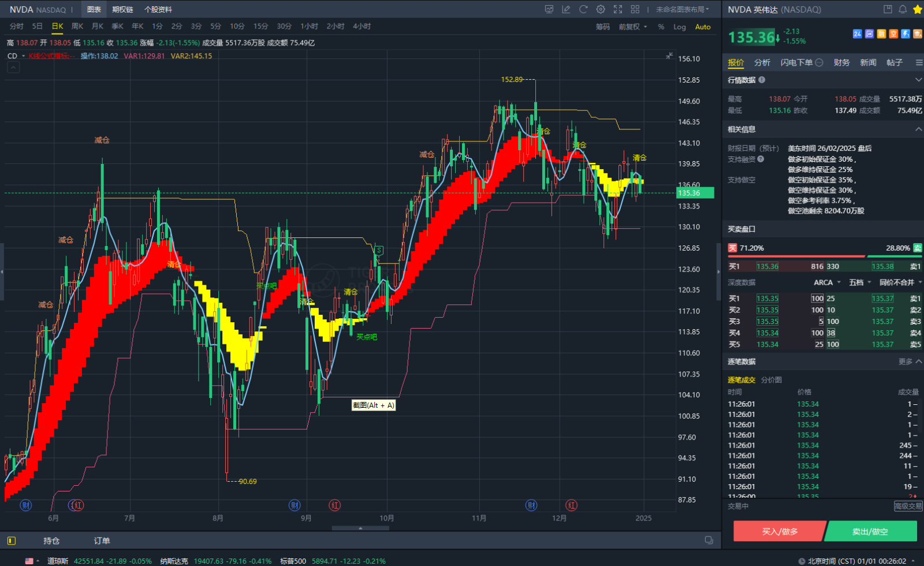Viewport: 924px width, 566px height.
Task: Open the multi-chart grid layout icon
Action: click(635, 9)
